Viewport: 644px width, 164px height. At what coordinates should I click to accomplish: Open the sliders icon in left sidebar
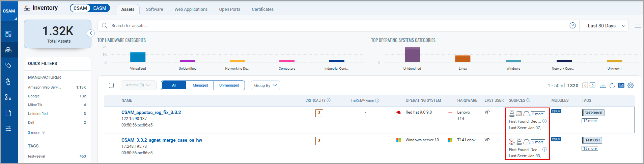(8, 129)
